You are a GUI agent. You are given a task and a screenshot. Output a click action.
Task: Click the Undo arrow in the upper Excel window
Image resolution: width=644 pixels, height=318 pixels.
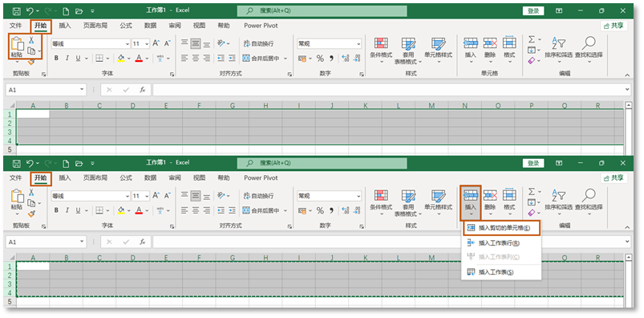pos(30,10)
